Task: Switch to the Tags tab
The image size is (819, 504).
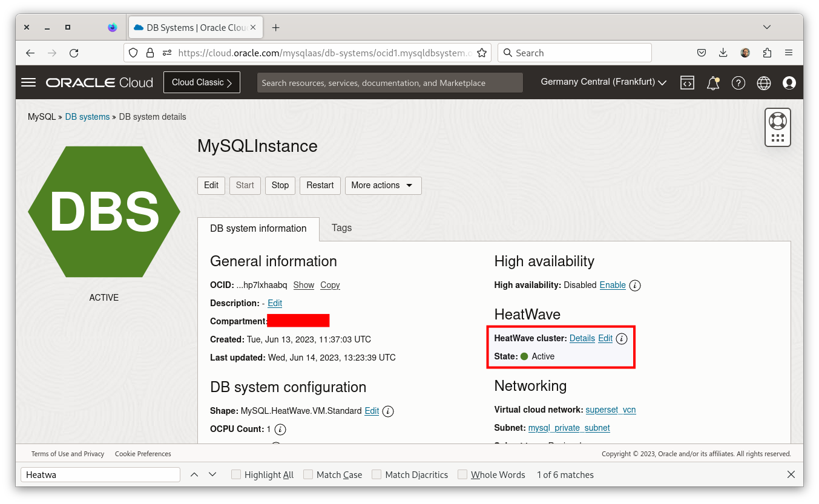Action: point(341,228)
